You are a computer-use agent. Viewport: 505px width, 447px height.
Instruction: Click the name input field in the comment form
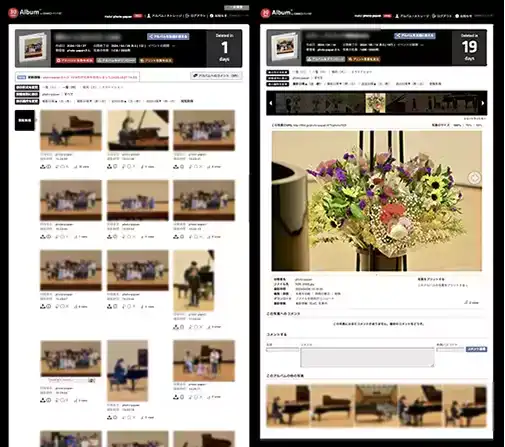pos(282,350)
